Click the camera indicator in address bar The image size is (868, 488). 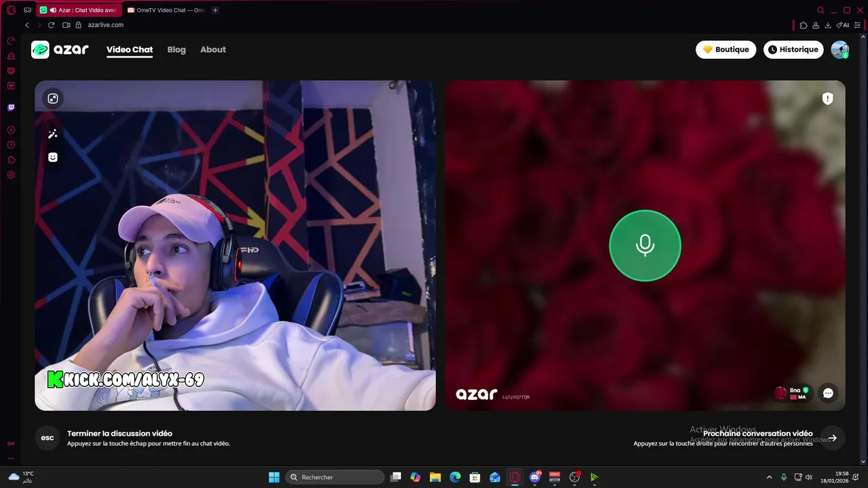point(66,25)
